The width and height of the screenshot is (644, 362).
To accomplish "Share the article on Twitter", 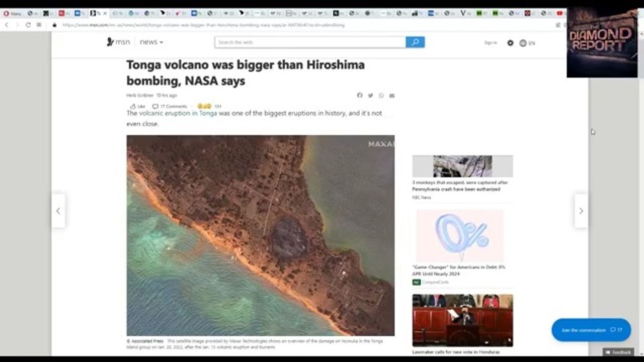I will point(370,96).
